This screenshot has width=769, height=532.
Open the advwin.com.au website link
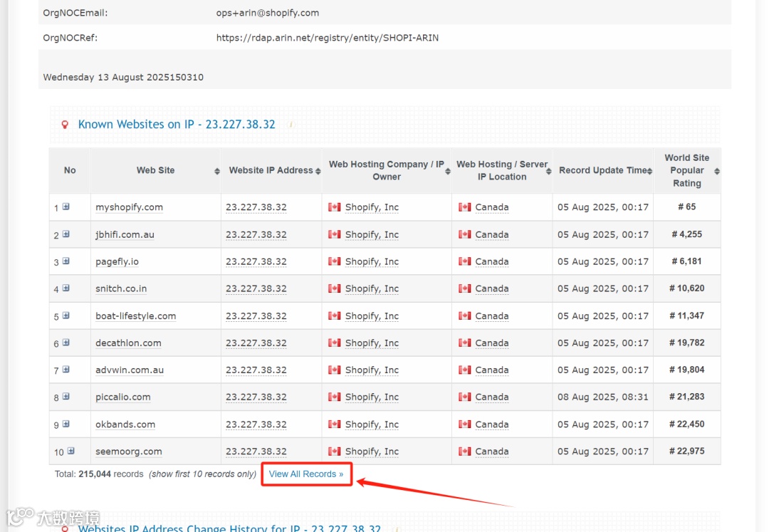pyautogui.click(x=130, y=370)
